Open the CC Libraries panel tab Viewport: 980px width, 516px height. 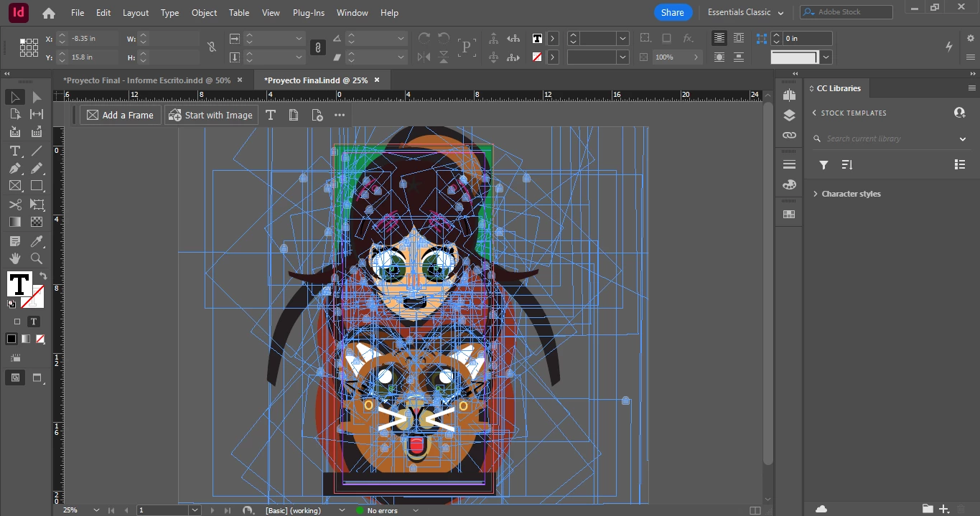pos(838,88)
